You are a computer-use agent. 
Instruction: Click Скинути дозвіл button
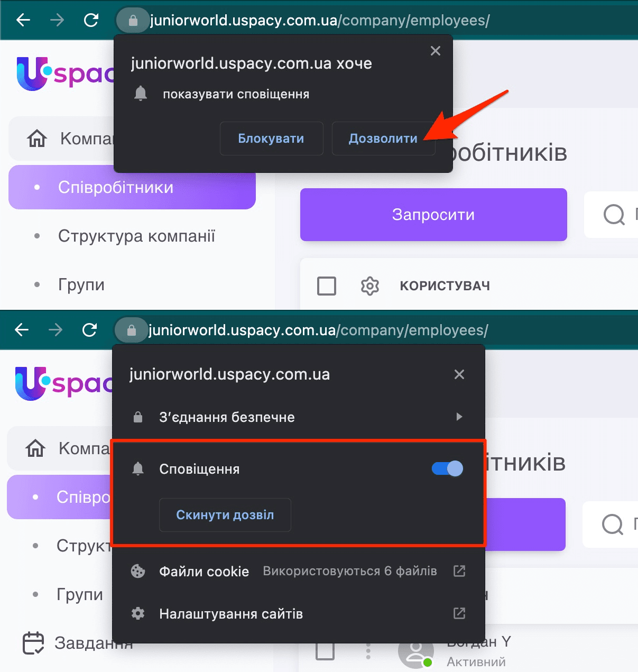[225, 515]
